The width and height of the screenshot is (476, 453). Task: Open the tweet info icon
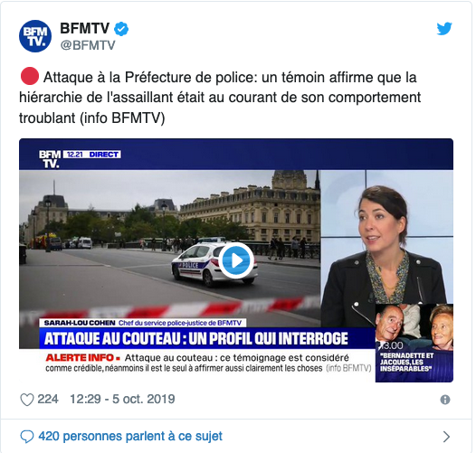click(445, 400)
